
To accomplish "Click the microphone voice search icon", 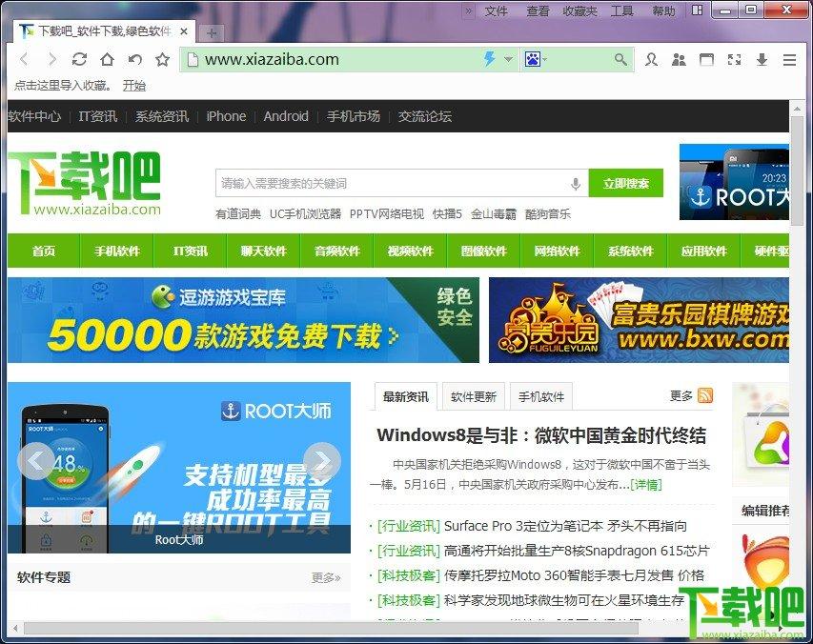I will click(x=576, y=184).
